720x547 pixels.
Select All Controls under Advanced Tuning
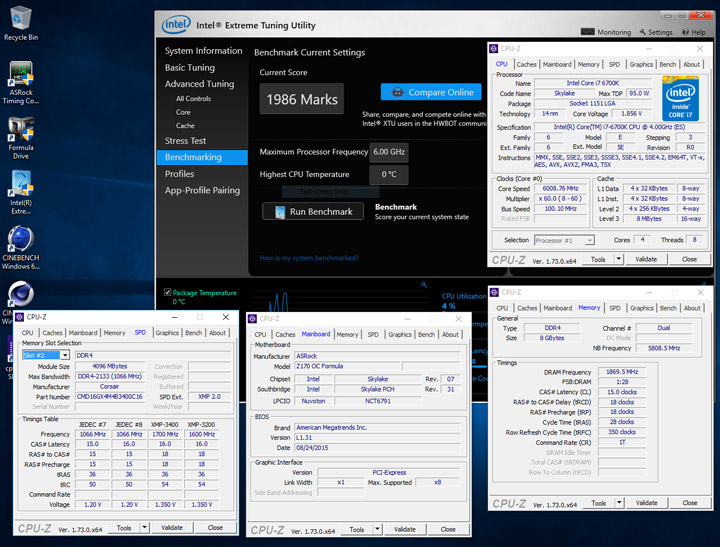193,98
